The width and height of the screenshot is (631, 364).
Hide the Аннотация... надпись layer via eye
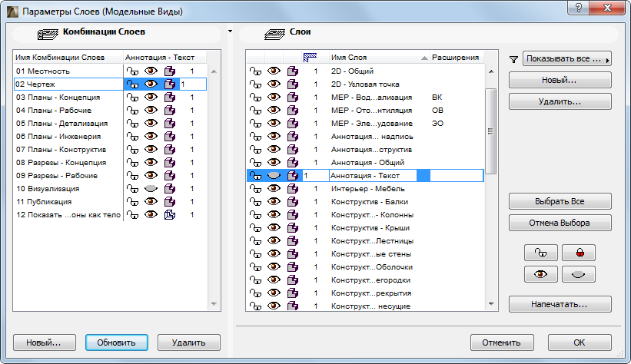pos(274,137)
